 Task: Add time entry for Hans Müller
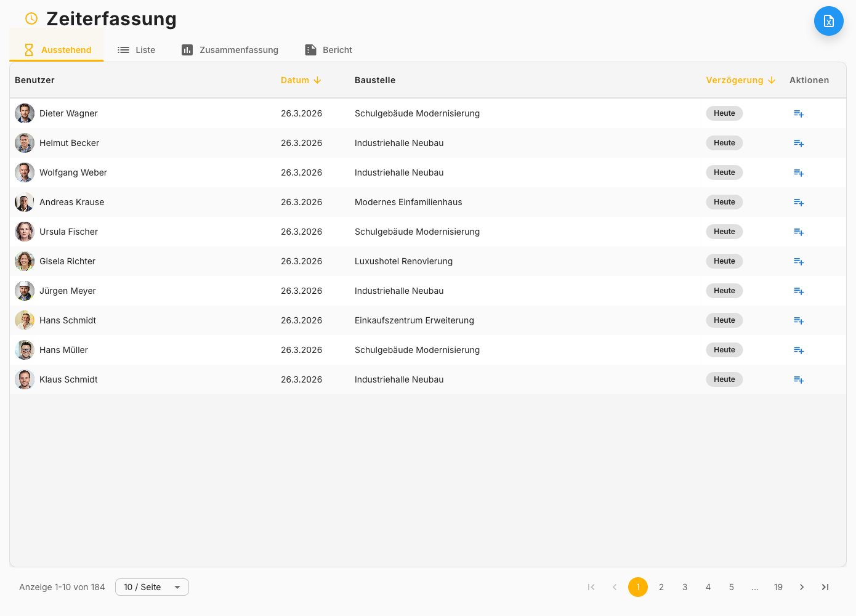coord(798,350)
